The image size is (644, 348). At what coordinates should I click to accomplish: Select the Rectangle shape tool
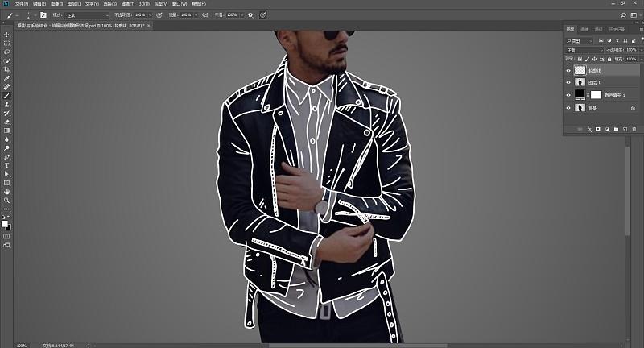click(6, 183)
